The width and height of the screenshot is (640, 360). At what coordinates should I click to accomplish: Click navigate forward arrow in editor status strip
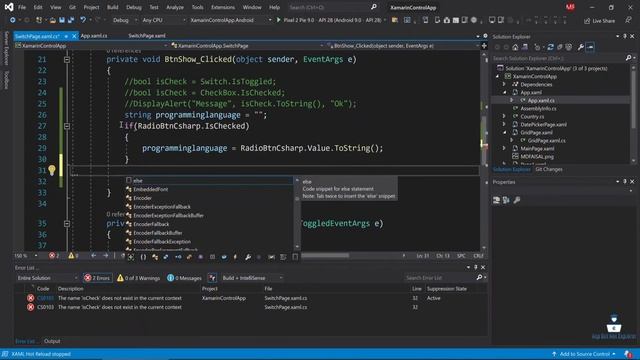pos(106,256)
